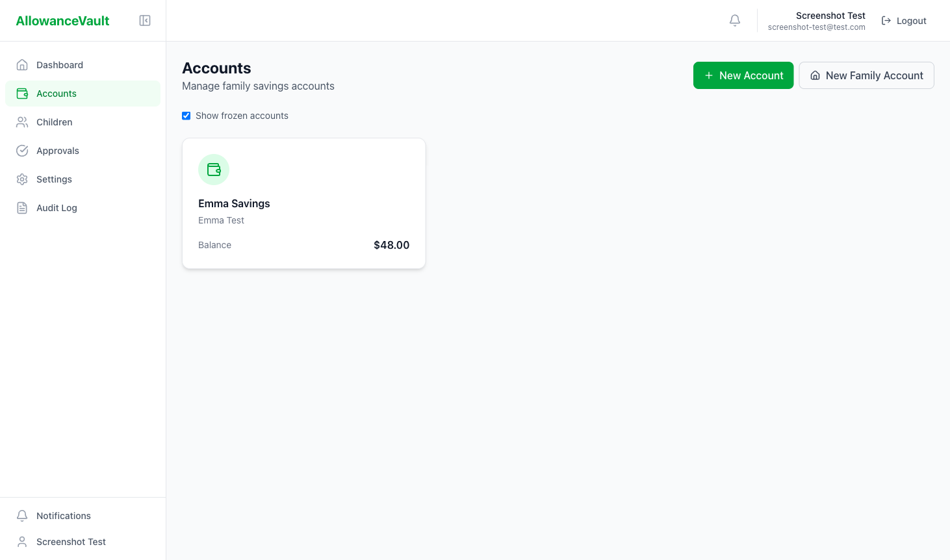Open the Children navigation entry
This screenshot has height=560, width=950.
[x=55, y=121]
